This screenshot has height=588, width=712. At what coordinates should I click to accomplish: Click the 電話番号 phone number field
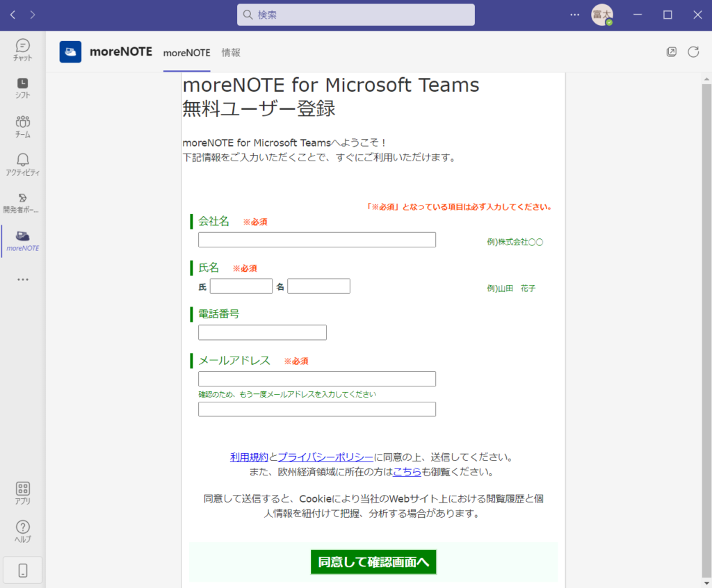(262, 332)
